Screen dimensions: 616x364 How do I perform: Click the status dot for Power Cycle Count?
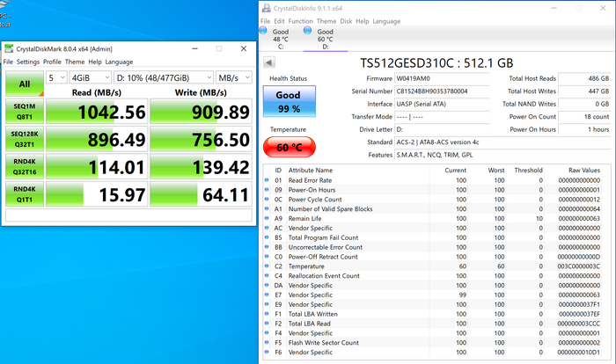(267, 199)
